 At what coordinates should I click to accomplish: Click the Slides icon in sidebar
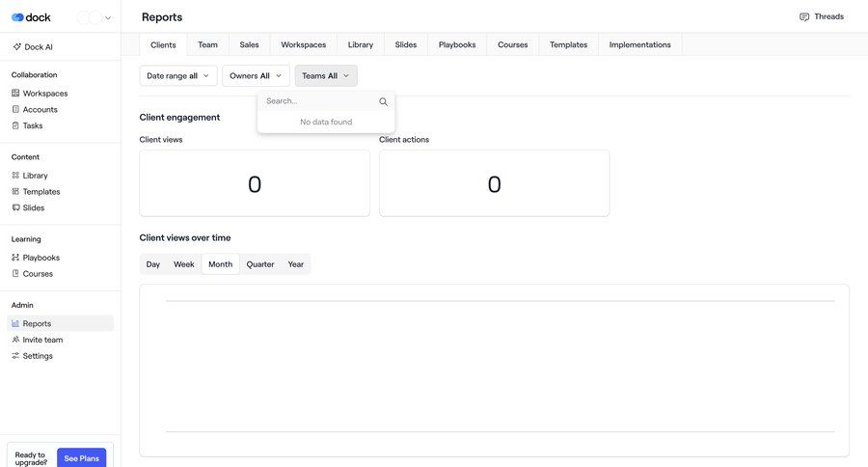pyautogui.click(x=15, y=207)
